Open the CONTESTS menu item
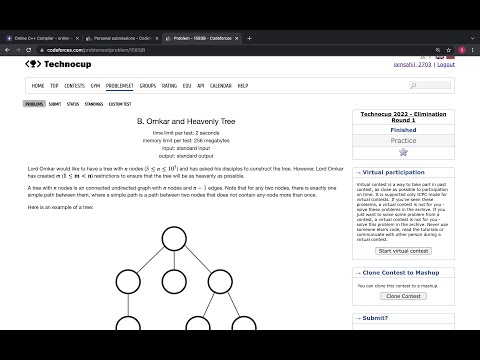Image resolution: width=480 pixels, height=360 pixels. point(74,86)
